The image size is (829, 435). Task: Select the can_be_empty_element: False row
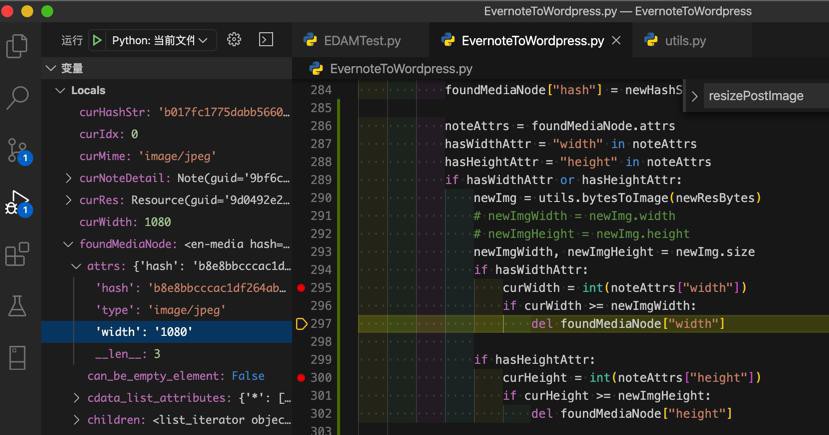pos(167,376)
